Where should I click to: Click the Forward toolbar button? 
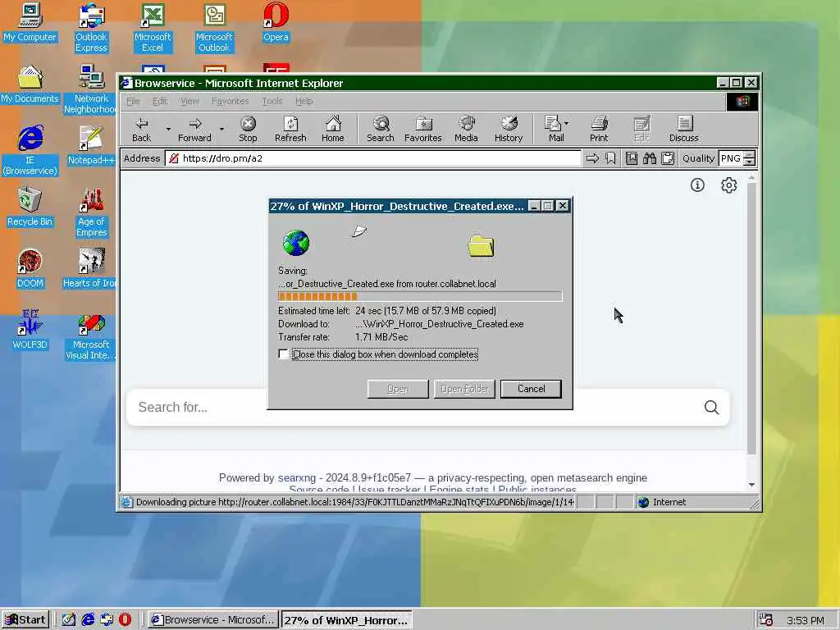(194, 130)
